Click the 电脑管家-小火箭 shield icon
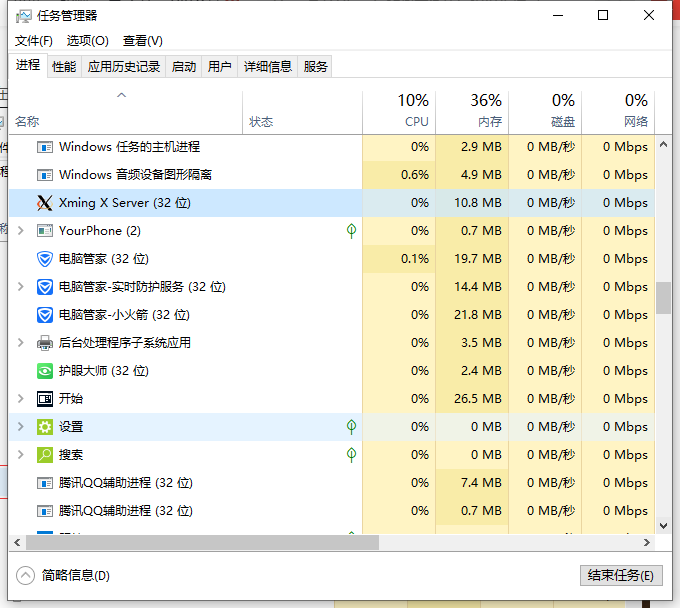 click(45, 315)
